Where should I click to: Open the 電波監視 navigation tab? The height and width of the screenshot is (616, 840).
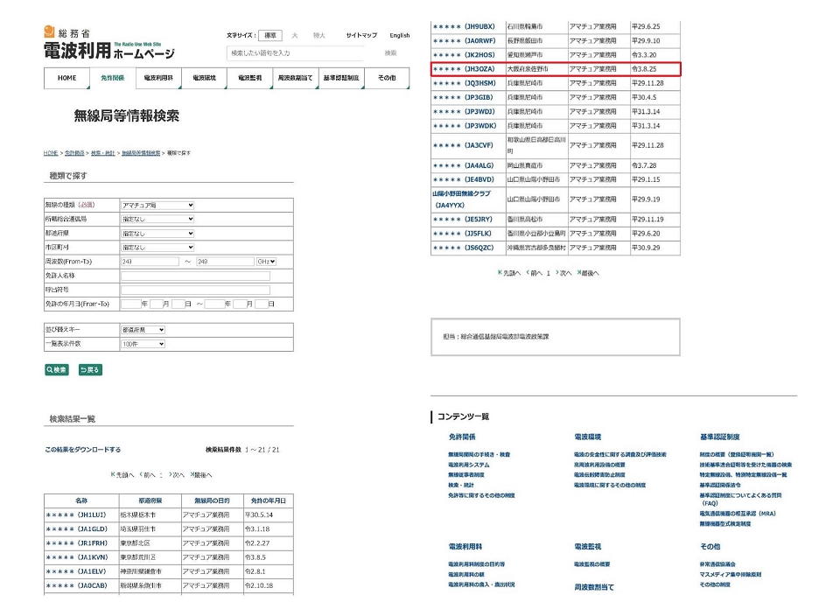click(x=250, y=78)
